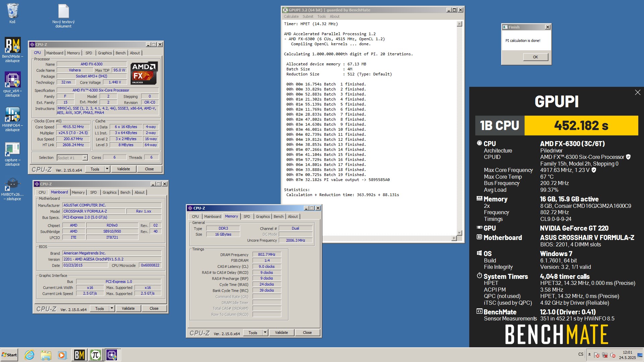
Task: Click the 452.182 s result score
Action: click(x=581, y=126)
